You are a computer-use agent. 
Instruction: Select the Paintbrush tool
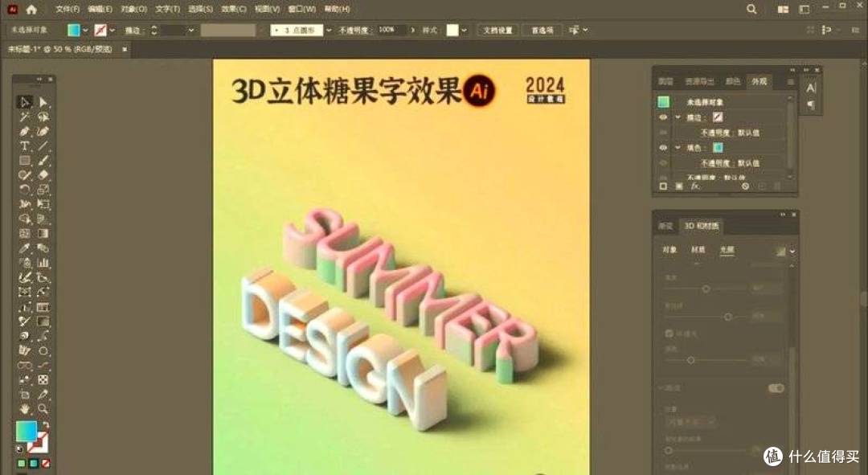[43, 161]
